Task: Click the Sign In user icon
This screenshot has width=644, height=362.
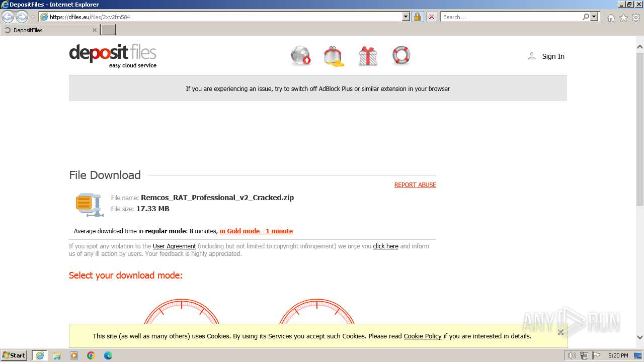Action: (531, 56)
